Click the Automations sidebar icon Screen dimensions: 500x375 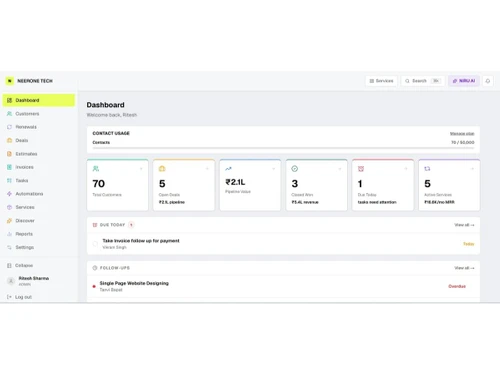(x=9, y=194)
